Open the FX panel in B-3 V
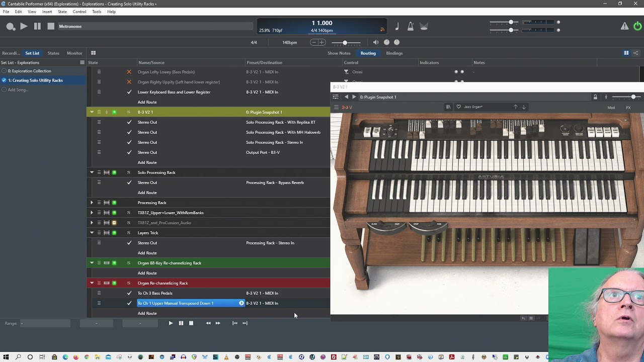644x362 pixels. point(628,108)
